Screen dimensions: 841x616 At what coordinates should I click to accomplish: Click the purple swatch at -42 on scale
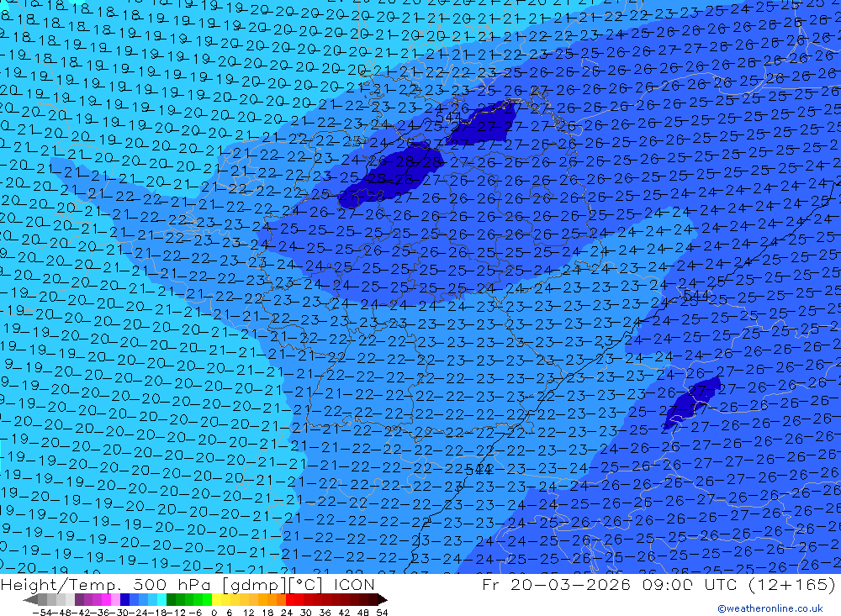pyautogui.click(x=79, y=599)
